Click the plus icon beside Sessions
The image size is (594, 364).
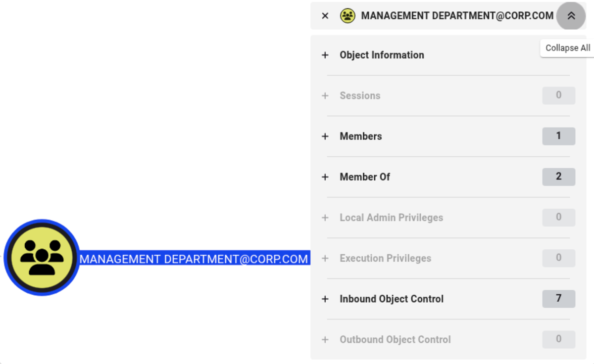coord(325,95)
